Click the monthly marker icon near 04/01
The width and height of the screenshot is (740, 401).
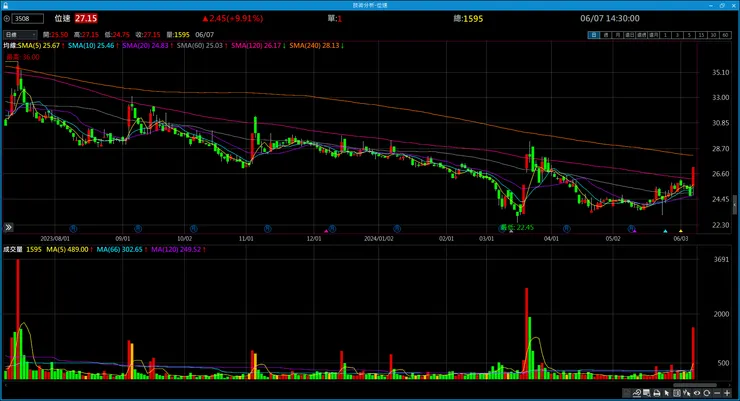coord(566,228)
